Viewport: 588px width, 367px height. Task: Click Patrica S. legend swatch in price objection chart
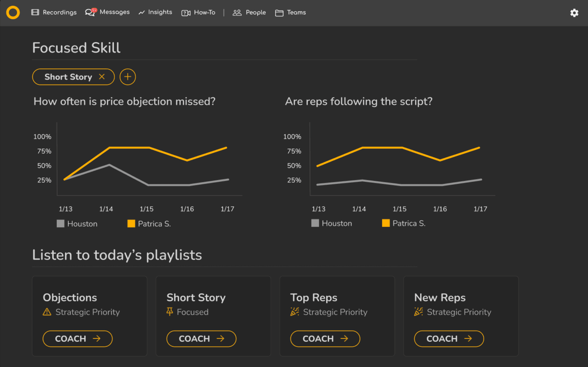click(x=131, y=224)
